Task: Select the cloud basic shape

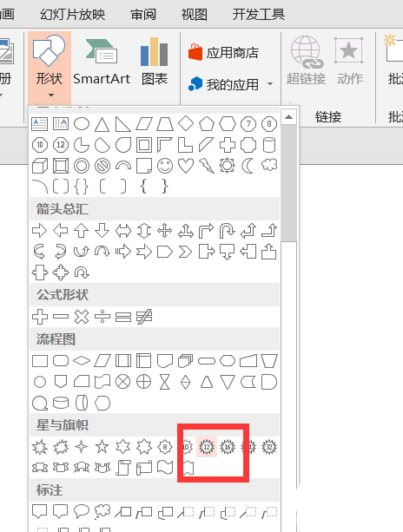Action: (x=269, y=165)
